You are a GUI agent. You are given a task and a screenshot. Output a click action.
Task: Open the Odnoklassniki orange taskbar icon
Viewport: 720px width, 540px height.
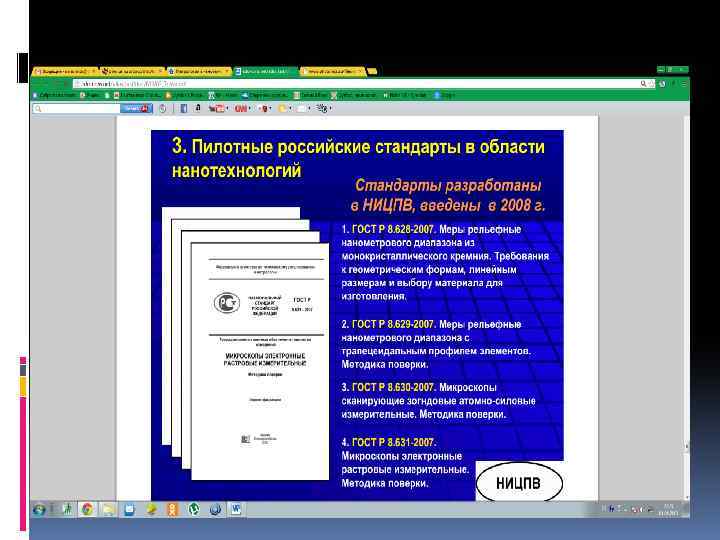click(172, 510)
